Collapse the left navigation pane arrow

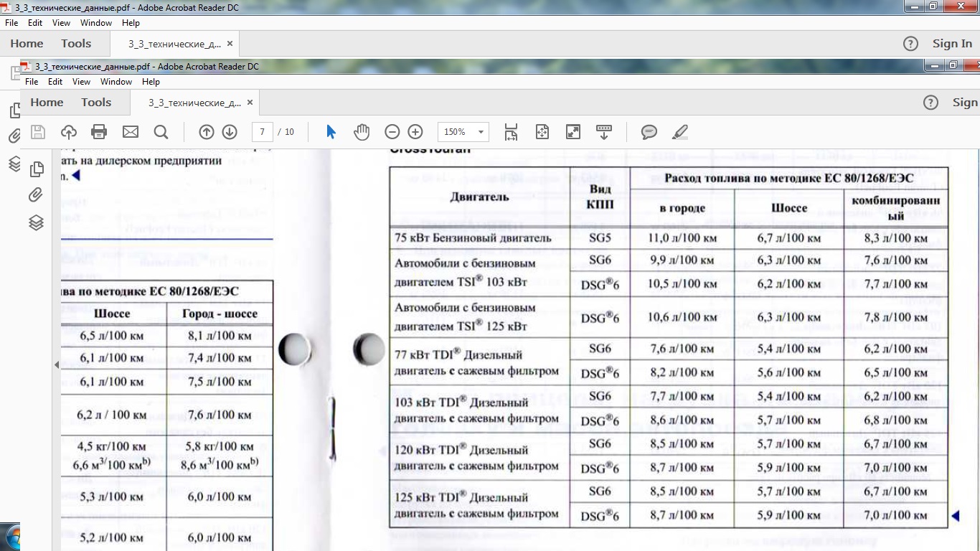point(57,365)
